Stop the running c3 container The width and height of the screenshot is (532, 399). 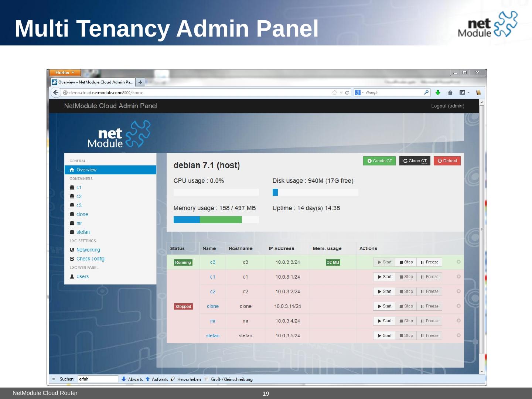point(406,262)
